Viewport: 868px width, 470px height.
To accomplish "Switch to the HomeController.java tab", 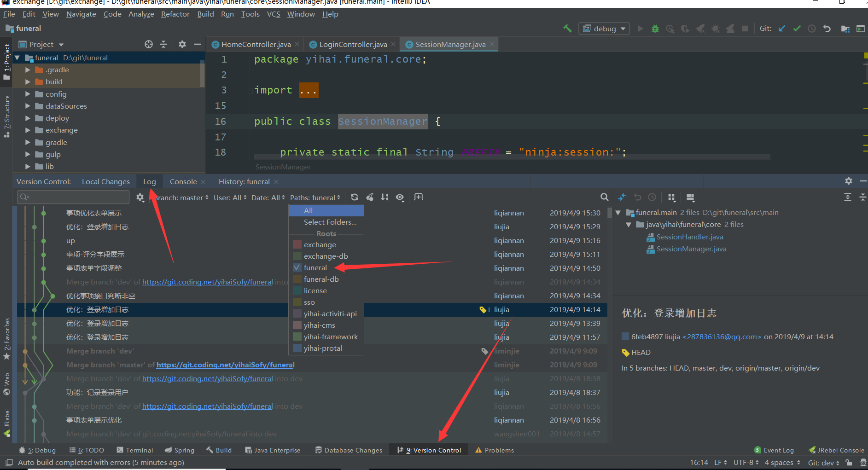I will coord(256,44).
